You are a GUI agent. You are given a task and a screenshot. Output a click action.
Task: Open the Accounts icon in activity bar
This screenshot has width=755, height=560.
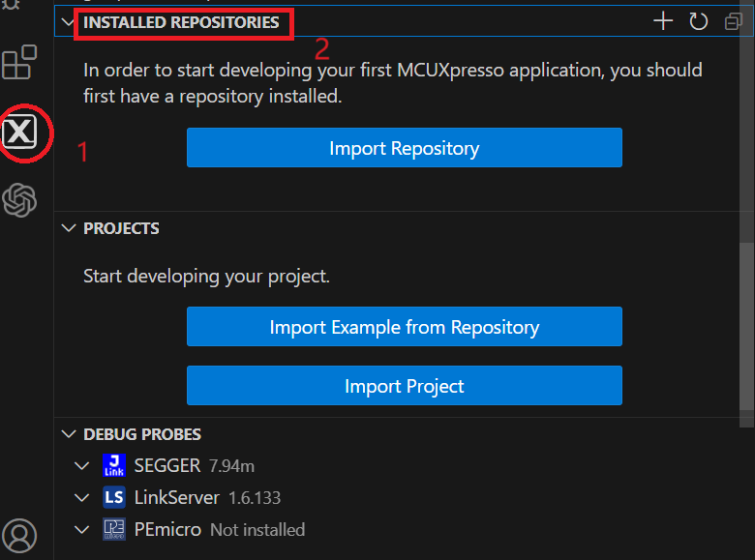(20, 535)
